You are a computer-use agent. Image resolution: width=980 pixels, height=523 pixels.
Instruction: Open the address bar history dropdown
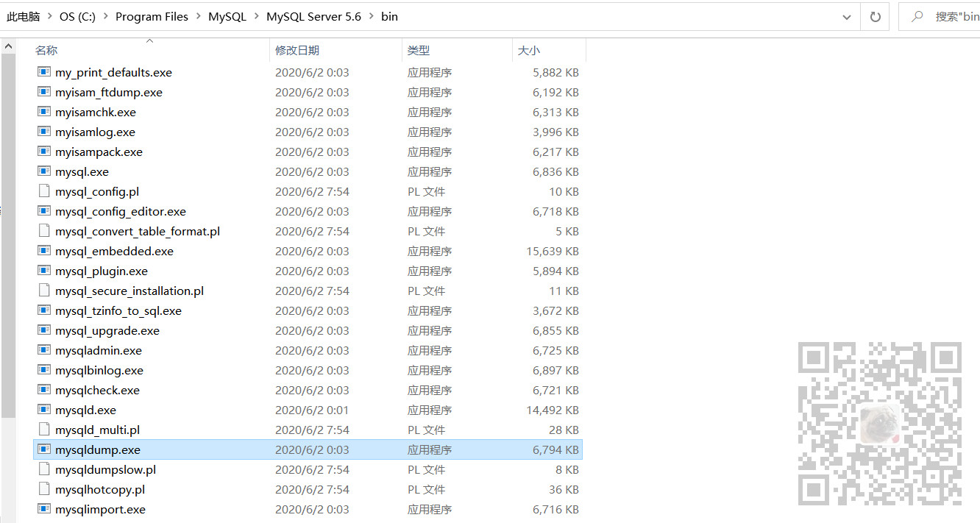tap(848, 16)
